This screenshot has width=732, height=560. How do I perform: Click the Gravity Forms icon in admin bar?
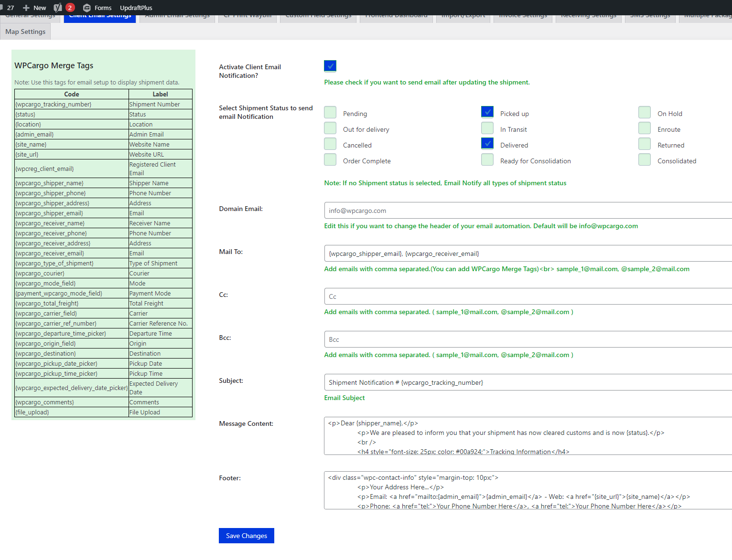click(86, 8)
